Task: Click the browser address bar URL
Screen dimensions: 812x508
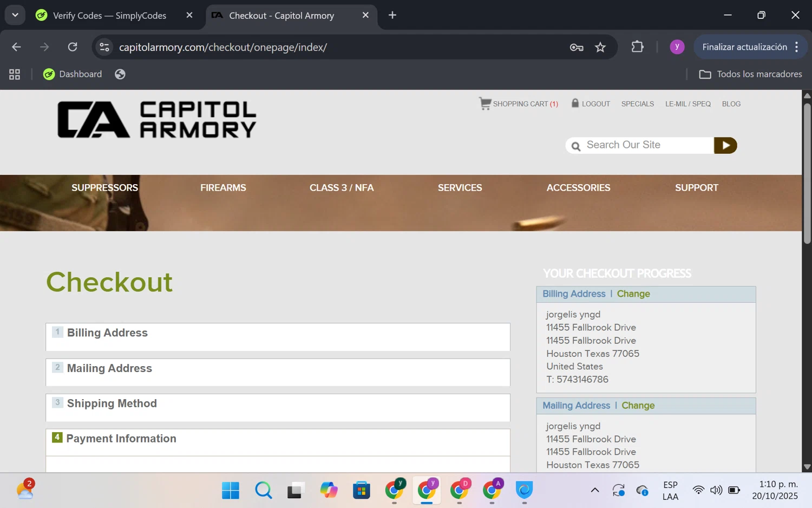Action: tap(223, 47)
